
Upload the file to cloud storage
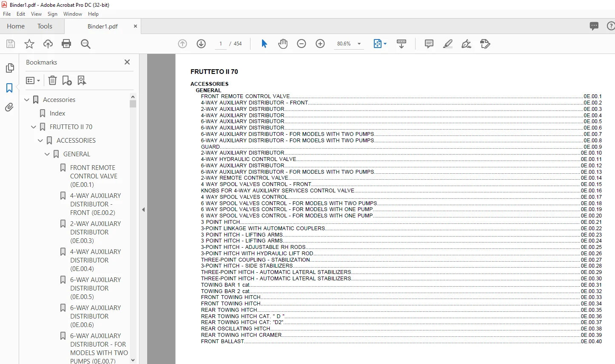pyautogui.click(x=48, y=44)
